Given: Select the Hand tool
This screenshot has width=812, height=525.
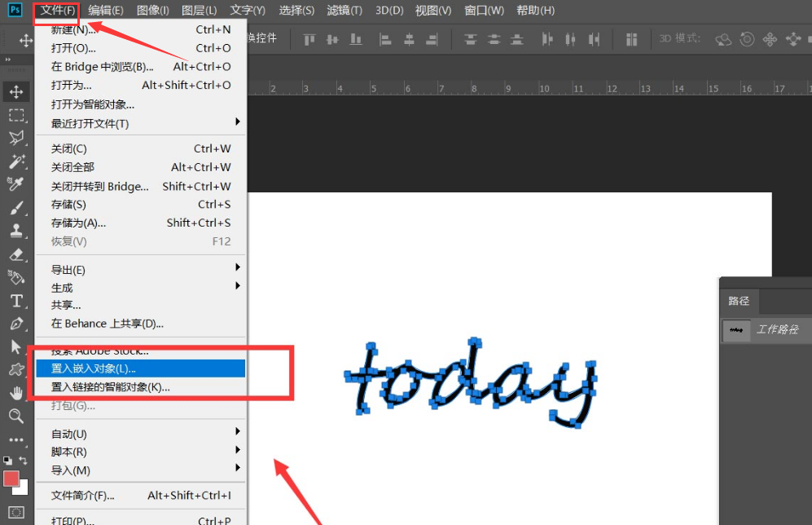Looking at the screenshot, I should point(16,393).
